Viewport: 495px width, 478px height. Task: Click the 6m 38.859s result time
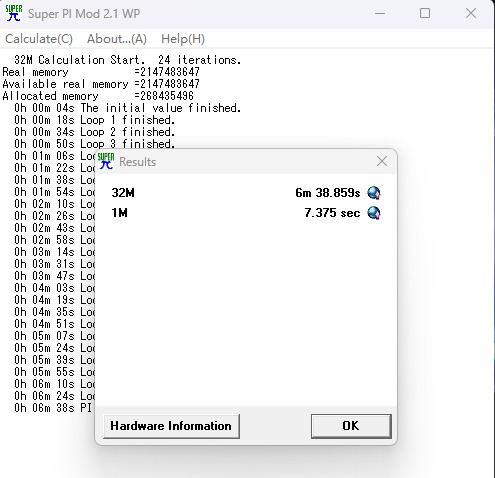[328, 193]
